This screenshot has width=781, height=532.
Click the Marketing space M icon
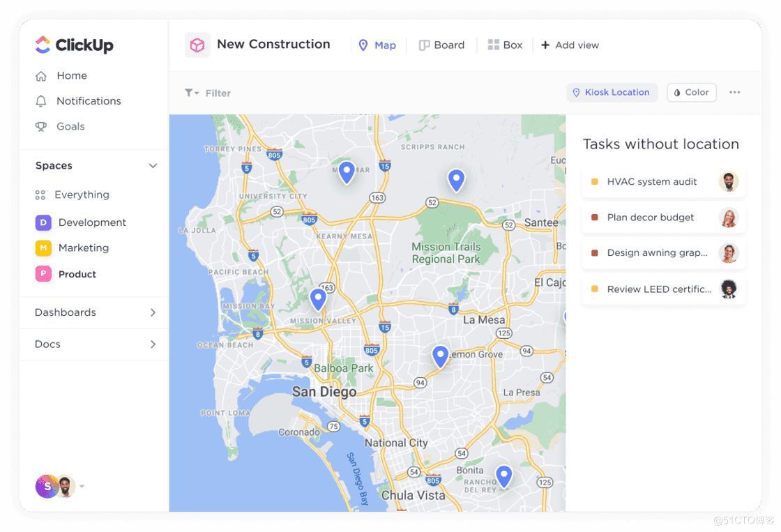click(43, 248)
